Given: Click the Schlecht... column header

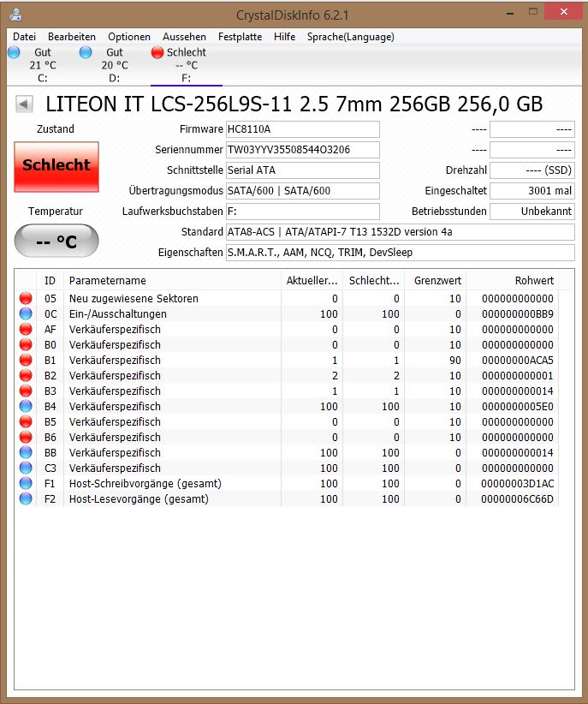Looking at the screenshot, I should (373, 281).
